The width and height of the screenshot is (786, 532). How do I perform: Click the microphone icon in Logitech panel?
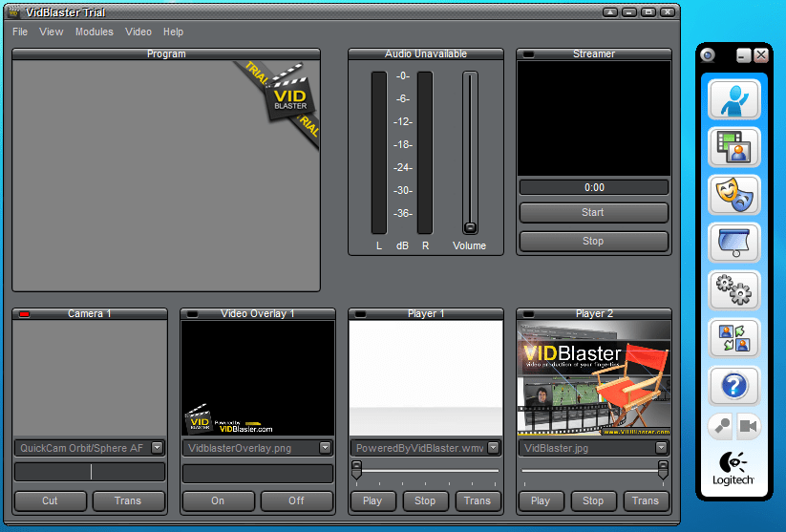click(x=721, y=427)
